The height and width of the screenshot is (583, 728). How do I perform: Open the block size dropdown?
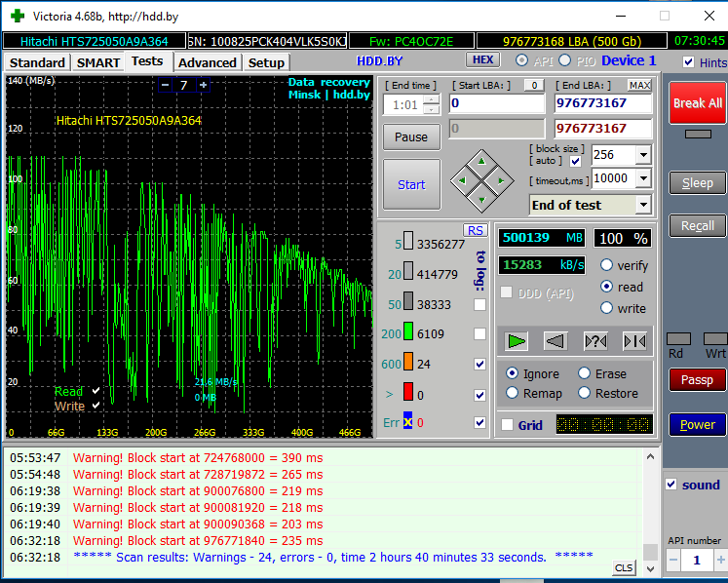point(642,155)
